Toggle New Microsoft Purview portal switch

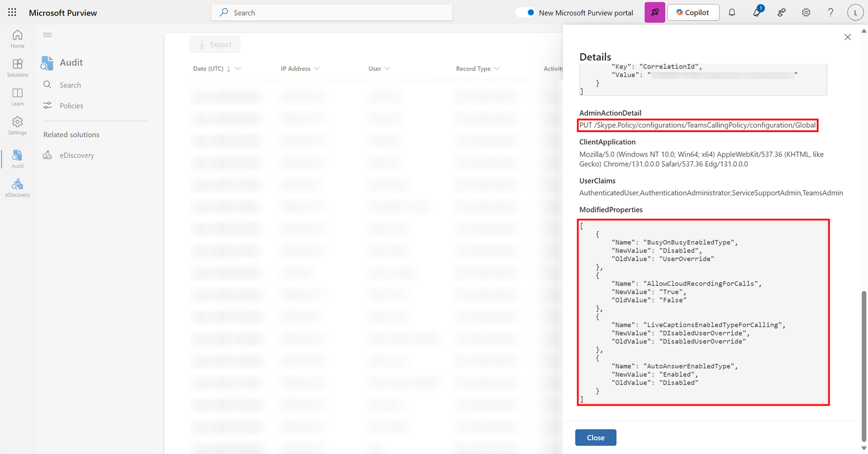[x=526, y=12]
